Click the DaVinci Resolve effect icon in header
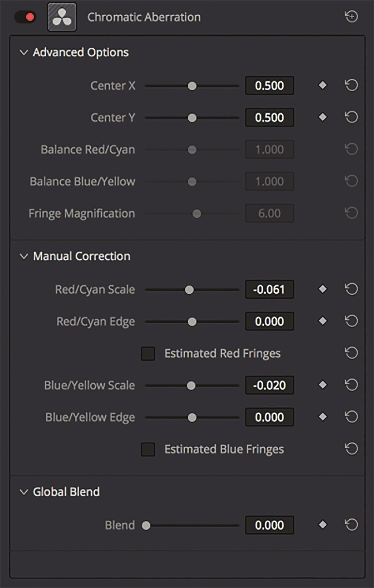This screenshot has width=374, height=588. coord(62,17)
